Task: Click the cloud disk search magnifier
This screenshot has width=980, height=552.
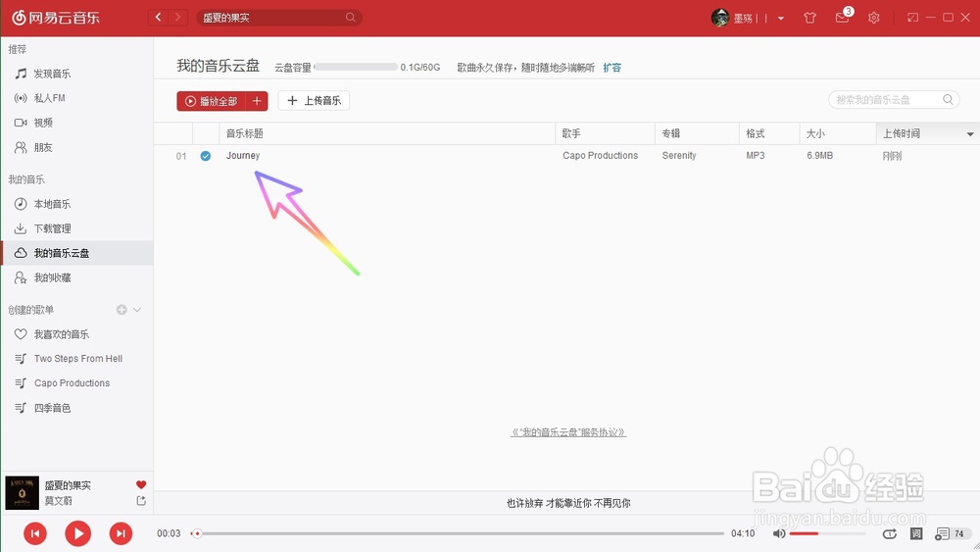Action: [948, 99]
